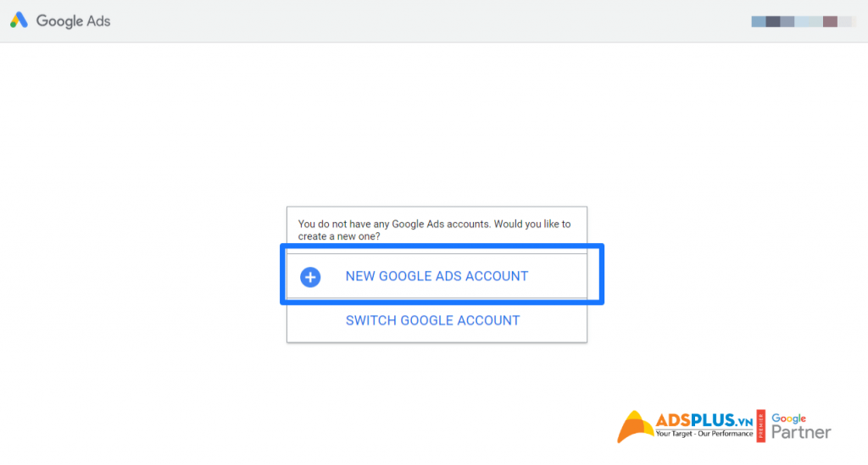Click the multicolored Google word above Partner
Image resolution: width=868 pixels, height=465 pixels.
pos(789,418)
